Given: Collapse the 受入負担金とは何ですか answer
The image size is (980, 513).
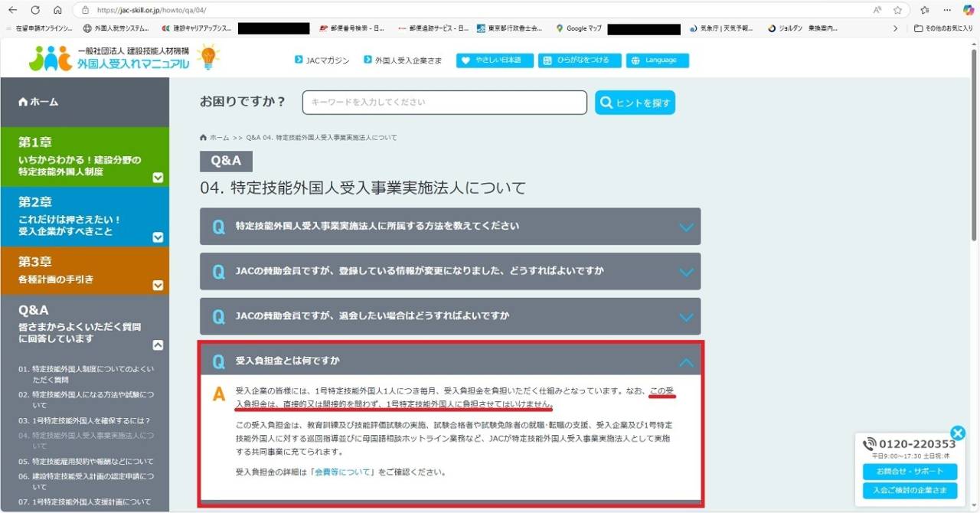Looking at the screenshot, I should 686,361.
